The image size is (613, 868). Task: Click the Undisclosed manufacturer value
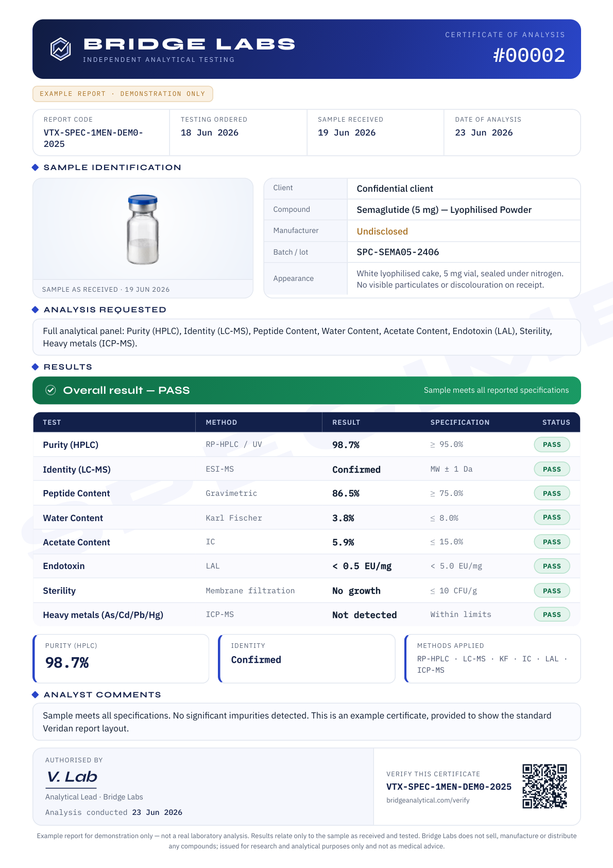tap(382, 231)
